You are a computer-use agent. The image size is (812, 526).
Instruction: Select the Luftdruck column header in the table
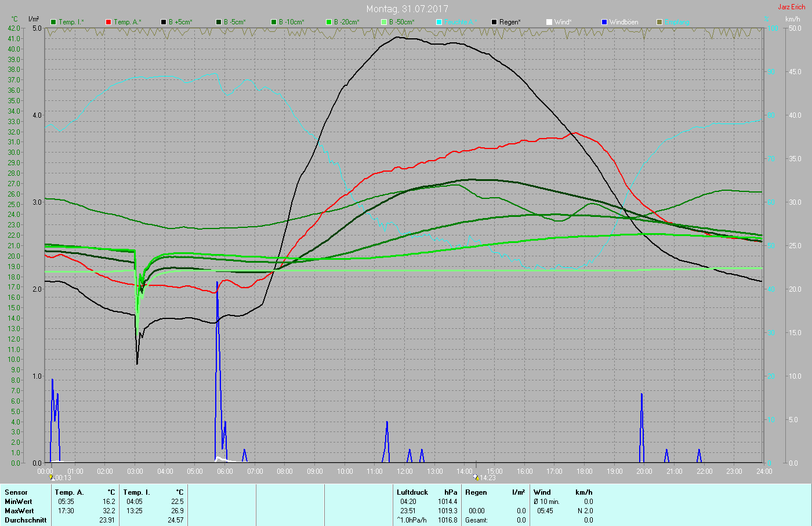pos(412,492)
